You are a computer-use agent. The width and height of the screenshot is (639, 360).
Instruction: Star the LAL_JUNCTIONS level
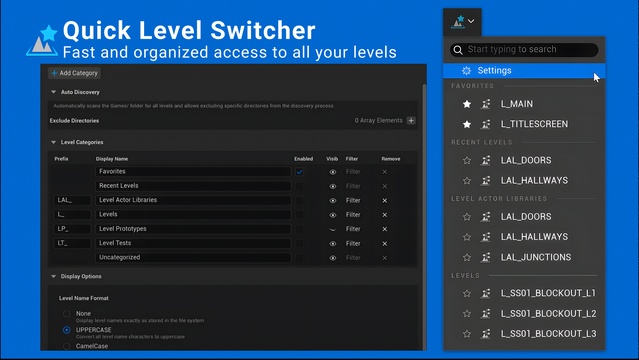click(467, 257)
